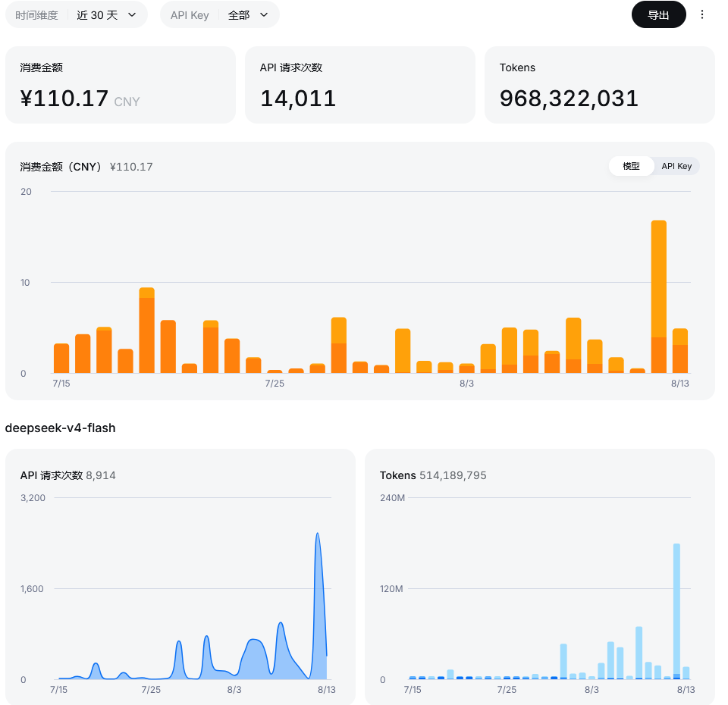Select the 7/15 bar in spending chart
Image resolution: width=728 pixels, height=705 pixels.
[61, 359]
